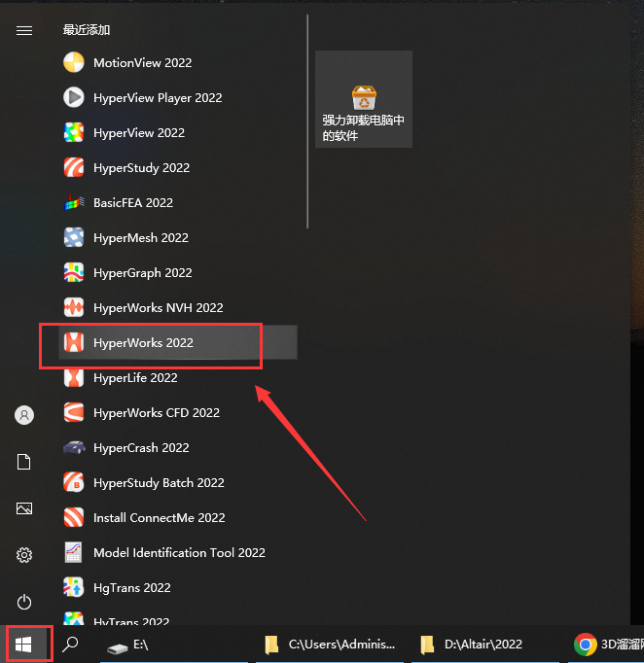Start HyperLife 2022

[x=134, y=378]
